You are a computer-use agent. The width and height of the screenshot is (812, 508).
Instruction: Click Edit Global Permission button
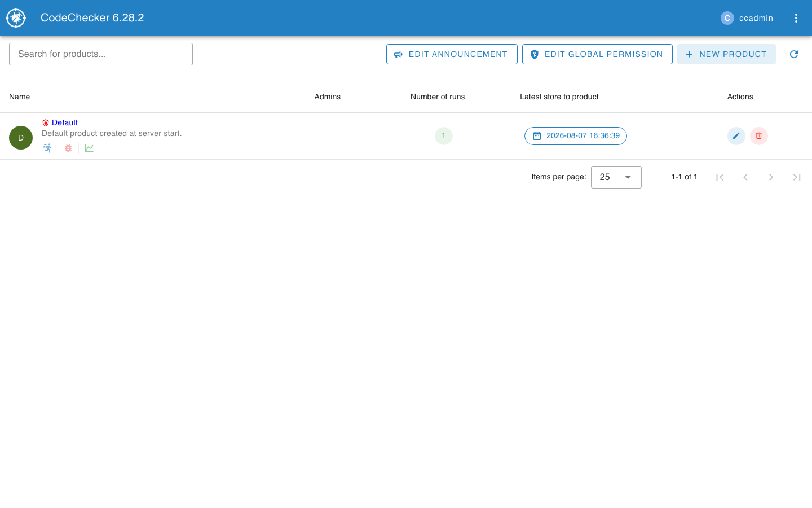[597, 54]
